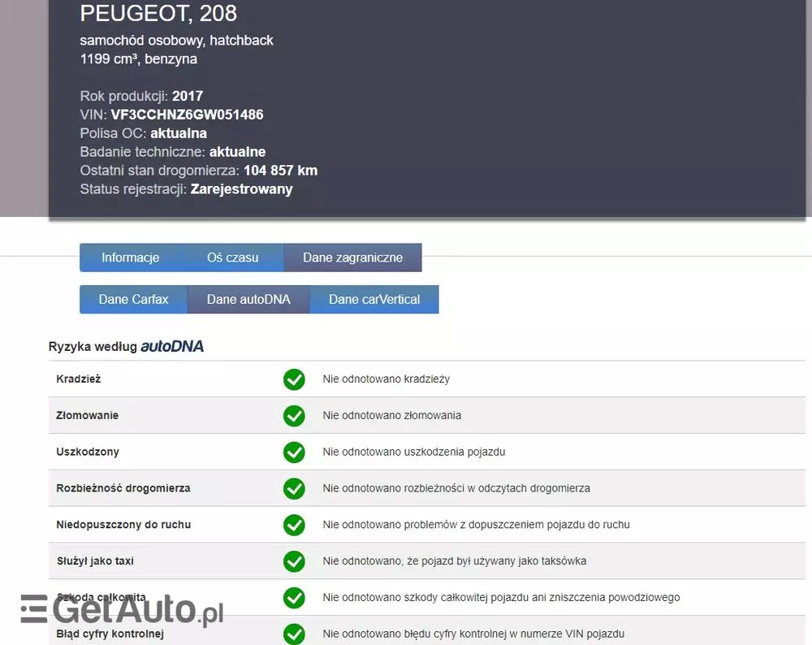Screen dimensions: 812x645
Task: Click the checkmark for Służył jako taxi
Action: point(294,561)
